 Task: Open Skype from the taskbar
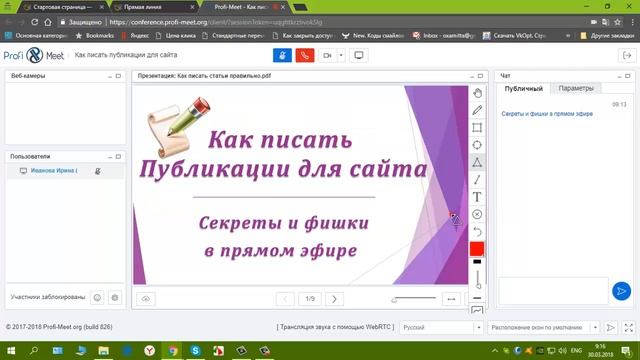(x=195, y=351)
